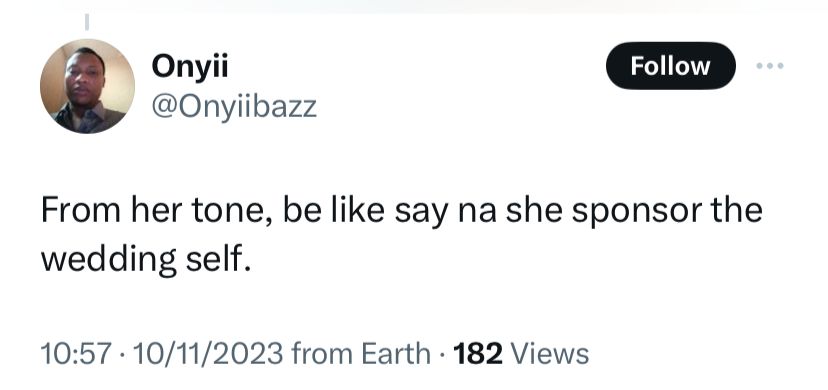Open the tweet's three-dot more options menu

tap(770, 66)
